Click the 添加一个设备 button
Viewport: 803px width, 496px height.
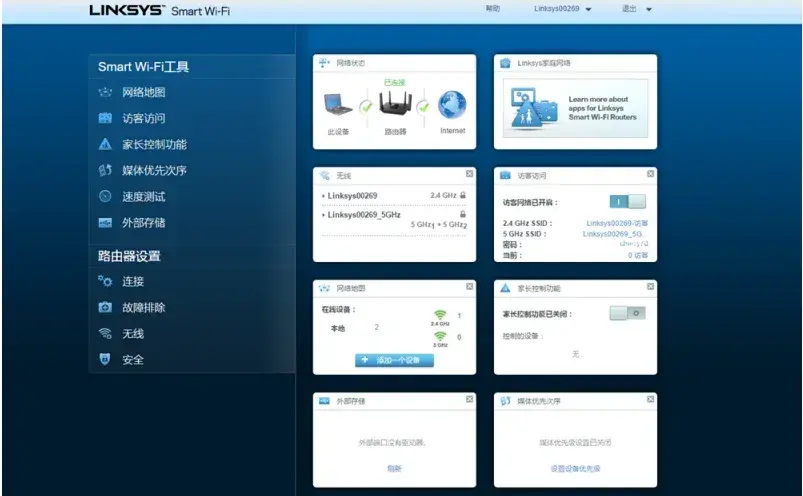[x=394, y=360]
